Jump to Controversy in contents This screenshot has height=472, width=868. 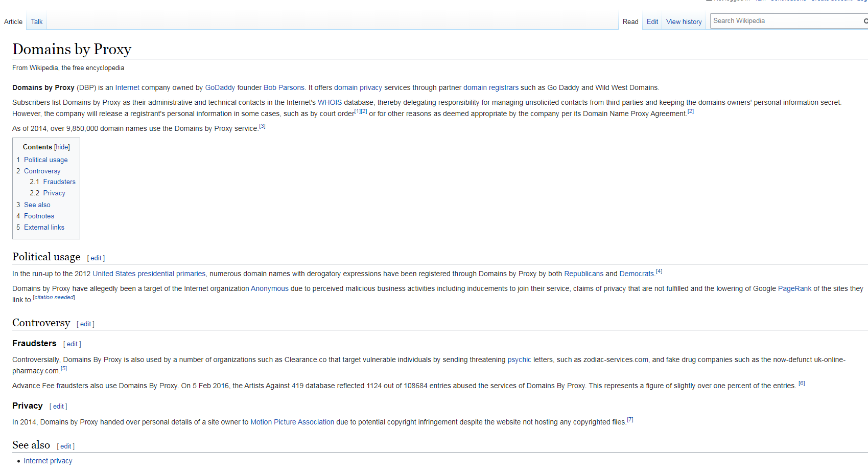tap(42, 171)
